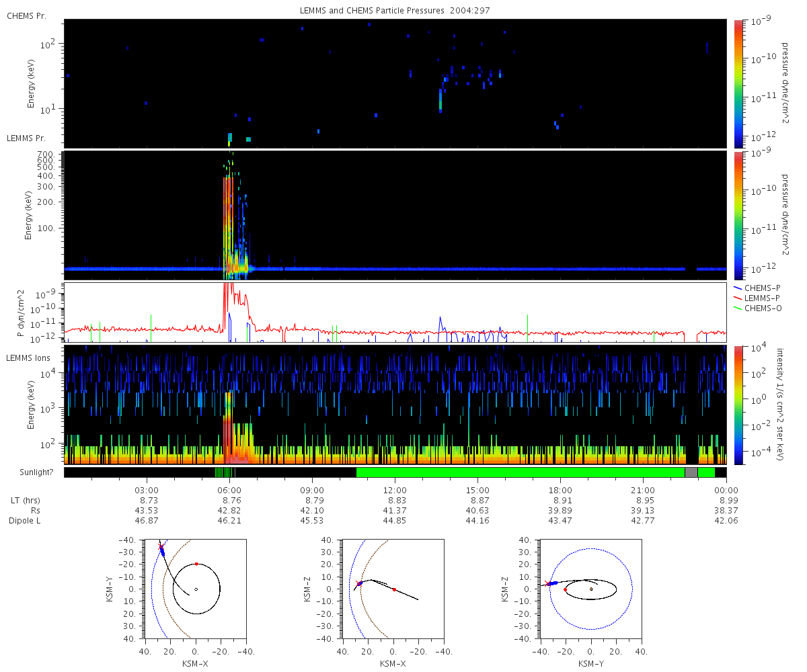Click the 12:00 time tick label

395,489
